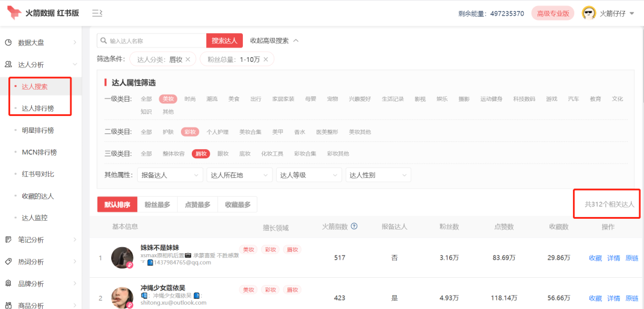Select 化妆工具 third-level category
This screenshot has height=309, width=644.
pyautogui.click(x=272, y=153)
